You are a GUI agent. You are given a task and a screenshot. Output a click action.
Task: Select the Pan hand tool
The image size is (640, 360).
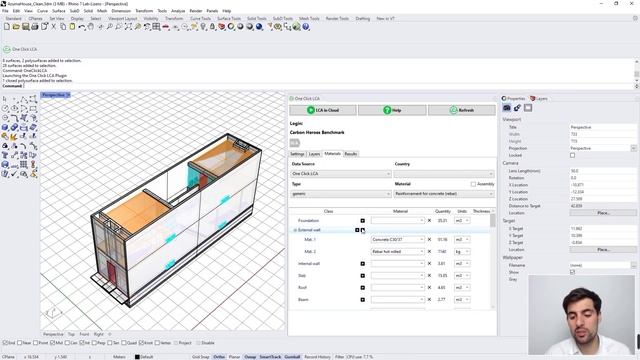(91, 27)
